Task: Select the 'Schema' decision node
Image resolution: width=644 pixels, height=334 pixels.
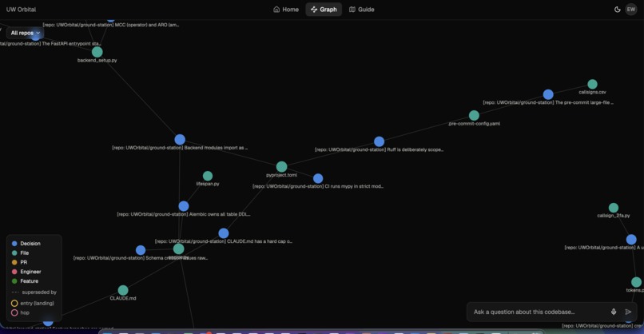Action: [x=141, y=250]
